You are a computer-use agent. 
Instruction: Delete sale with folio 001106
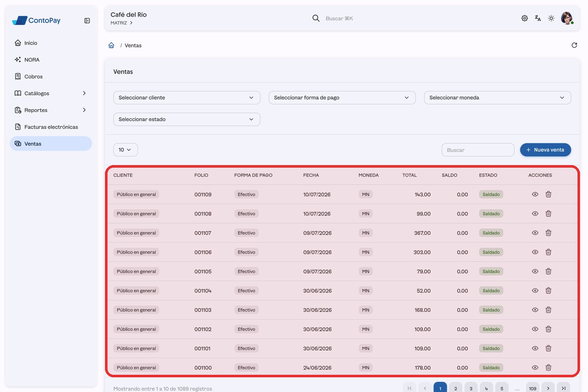548,252
